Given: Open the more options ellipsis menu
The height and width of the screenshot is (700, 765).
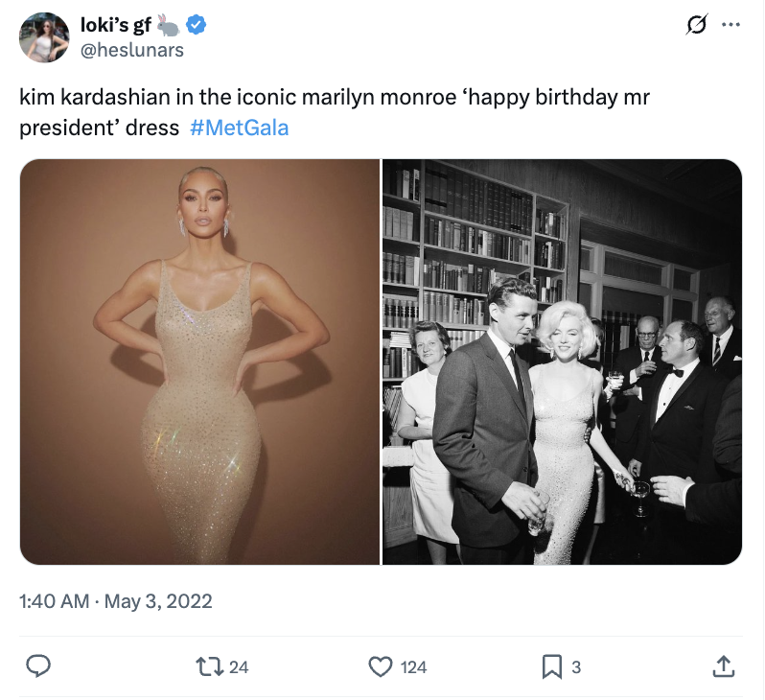Looking at the screenshot, I should [x=730, y=25].
